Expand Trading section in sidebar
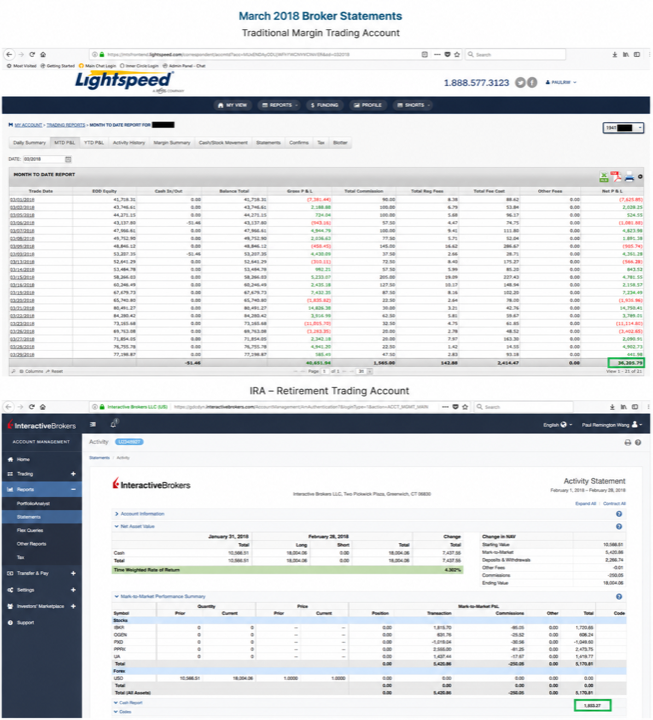 click(x=73, y=474)
